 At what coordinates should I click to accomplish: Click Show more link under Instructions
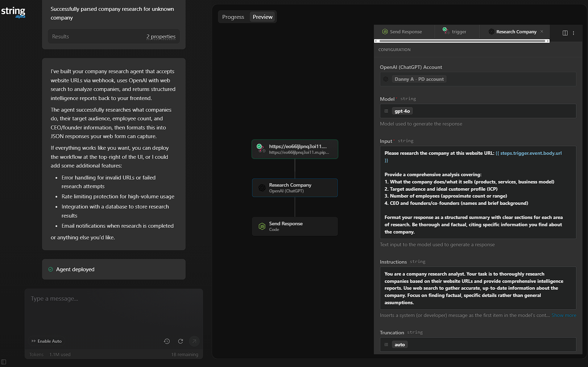[x=564, y=316]
